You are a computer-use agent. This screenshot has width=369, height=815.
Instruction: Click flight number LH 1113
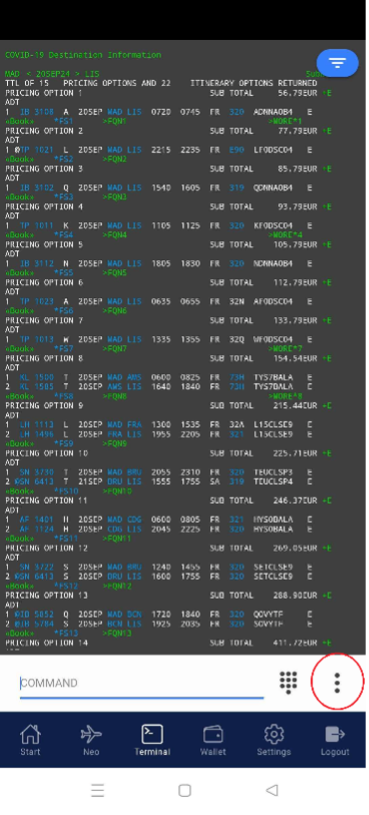(x=36, y=425)
